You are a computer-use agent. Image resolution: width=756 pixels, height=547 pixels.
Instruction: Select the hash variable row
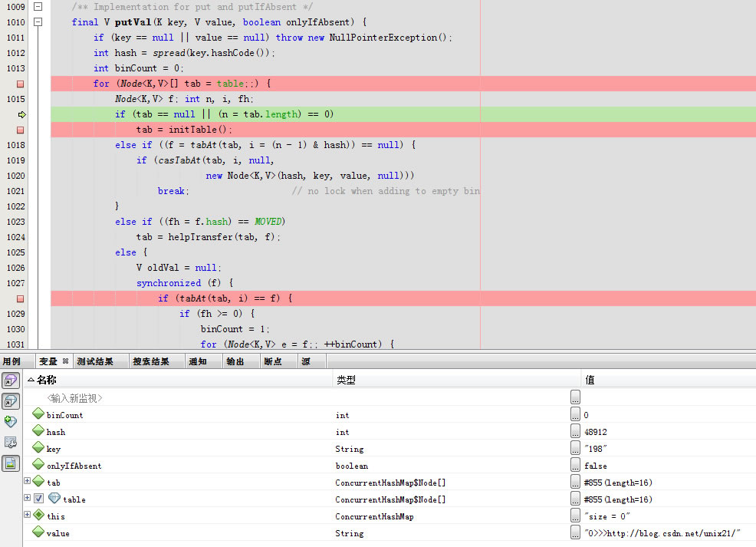(x=390, y=432)
